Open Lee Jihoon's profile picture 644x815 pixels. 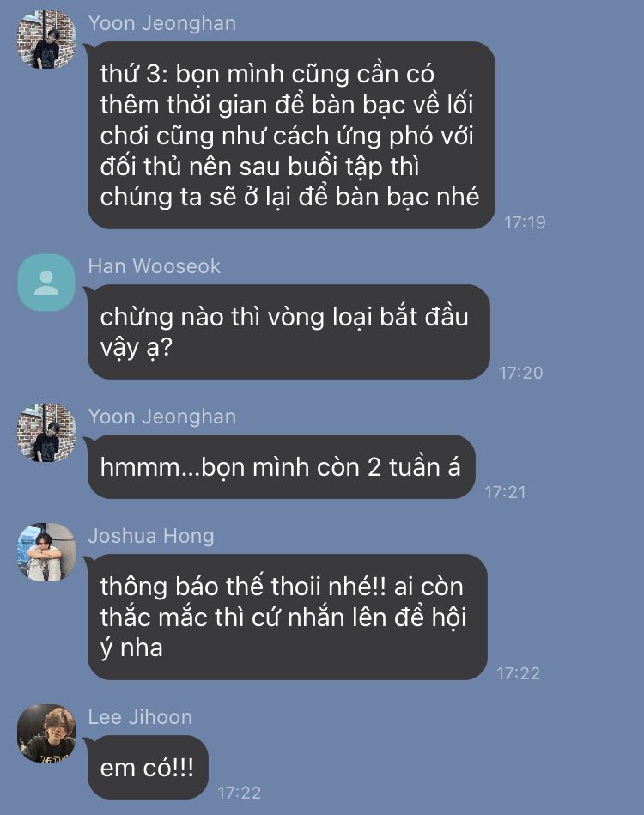(46, 733)
